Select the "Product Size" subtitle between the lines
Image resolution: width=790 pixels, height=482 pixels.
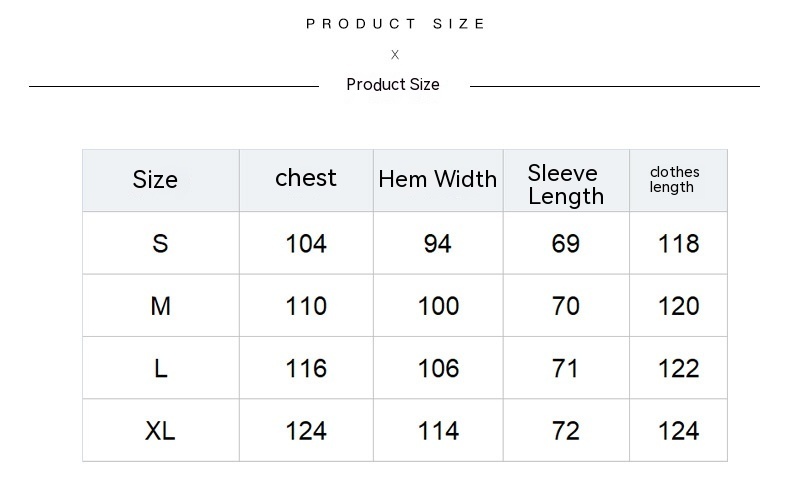tap(393, 85)
